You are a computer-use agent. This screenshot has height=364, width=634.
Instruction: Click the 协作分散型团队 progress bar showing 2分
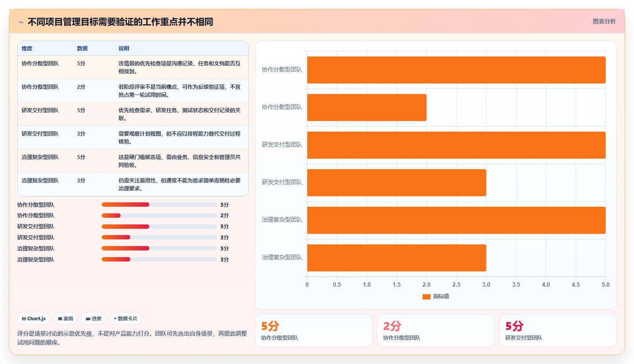coord(159,216)
